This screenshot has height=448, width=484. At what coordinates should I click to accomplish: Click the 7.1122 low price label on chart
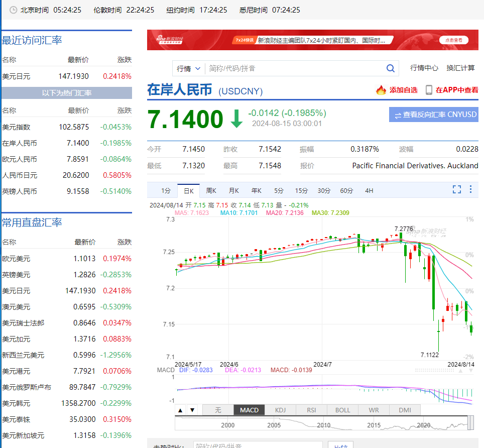tap(429, 355)
